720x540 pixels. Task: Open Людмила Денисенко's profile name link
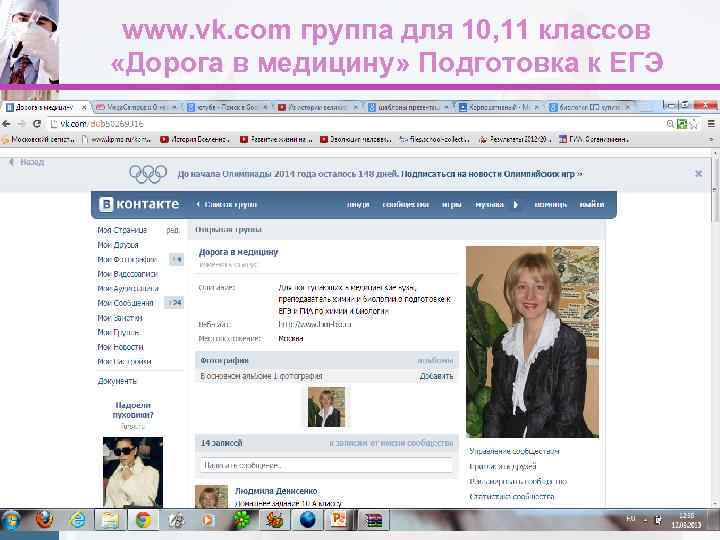[276, 491]
